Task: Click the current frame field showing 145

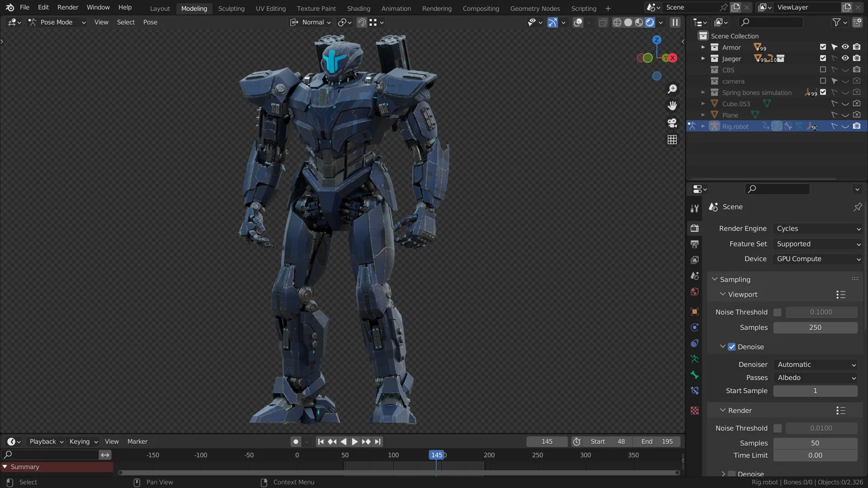Action: 546,441
